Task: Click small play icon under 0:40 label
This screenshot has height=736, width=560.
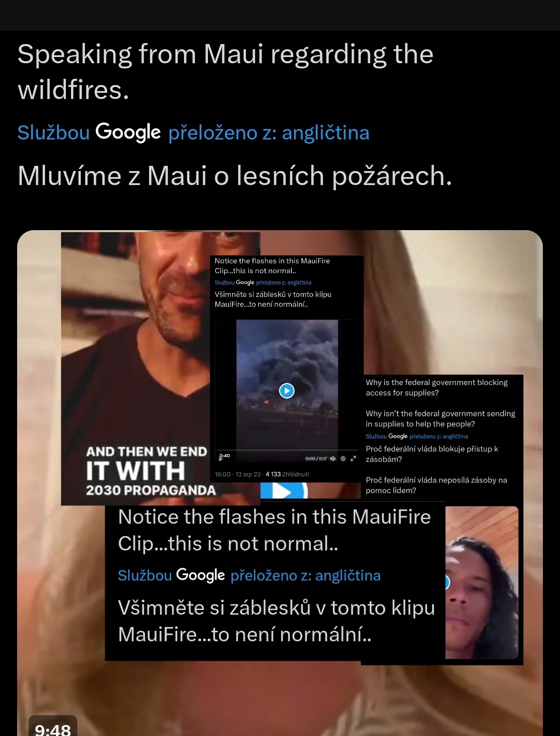Action: (x=221, y=460)
